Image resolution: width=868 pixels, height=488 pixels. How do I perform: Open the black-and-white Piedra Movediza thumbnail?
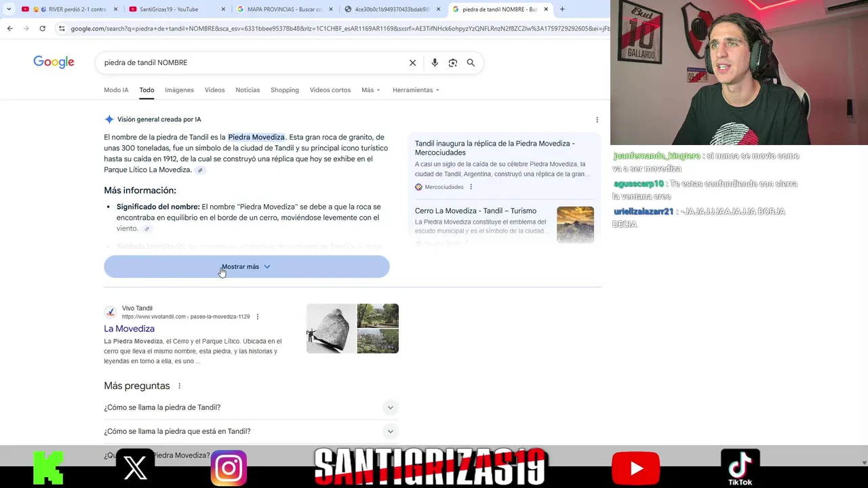click(331, 329)
